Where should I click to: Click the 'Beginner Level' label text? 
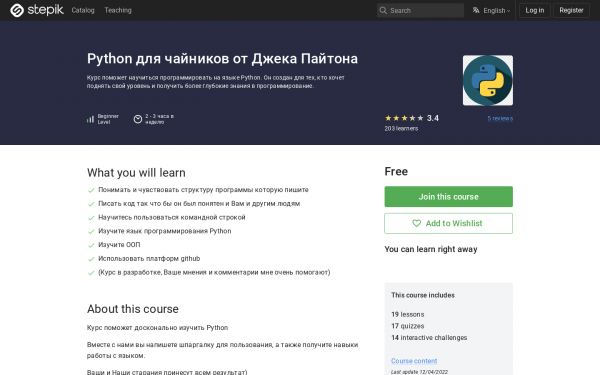[x=108, y=119]
